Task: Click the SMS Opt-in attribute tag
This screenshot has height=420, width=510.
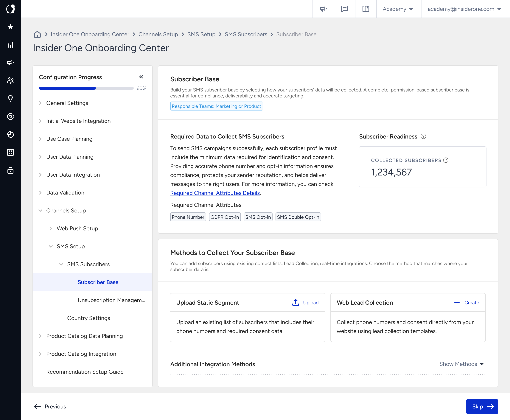Action: point(258,217)
